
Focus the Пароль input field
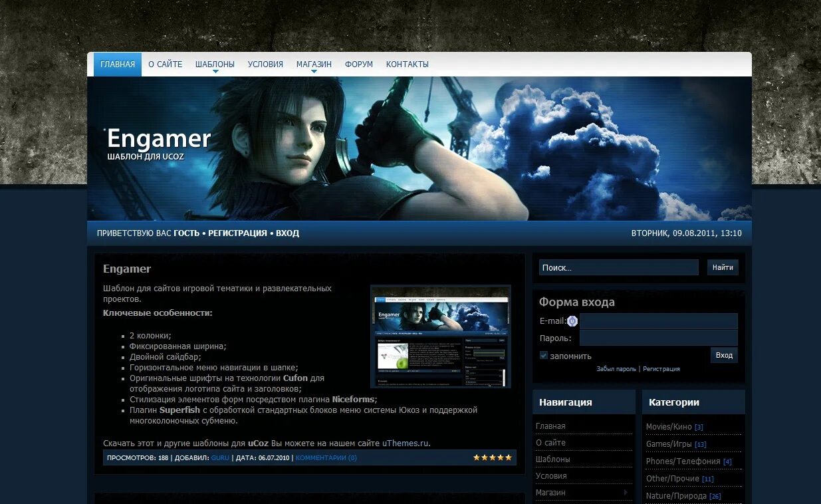pos(659,338)
